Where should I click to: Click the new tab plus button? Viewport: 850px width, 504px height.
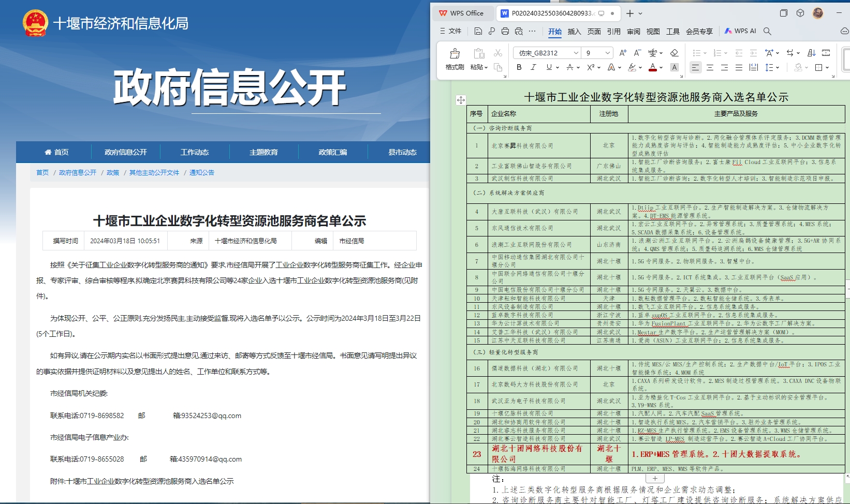coord(629,13)
